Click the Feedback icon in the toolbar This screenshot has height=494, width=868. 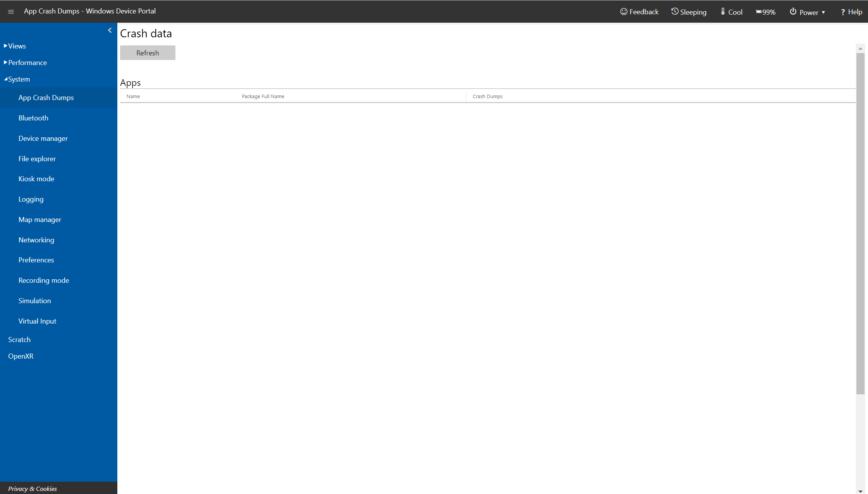click(x=625, y=11)
